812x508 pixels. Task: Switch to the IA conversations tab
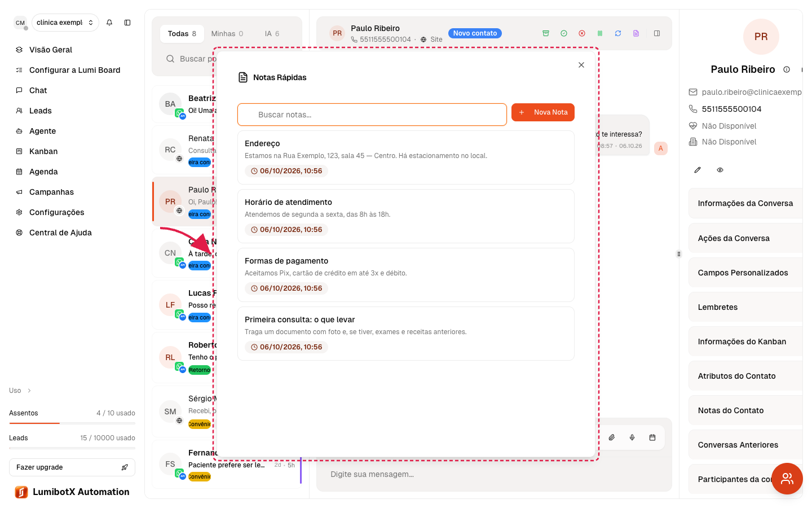click(x=272, y=34)
